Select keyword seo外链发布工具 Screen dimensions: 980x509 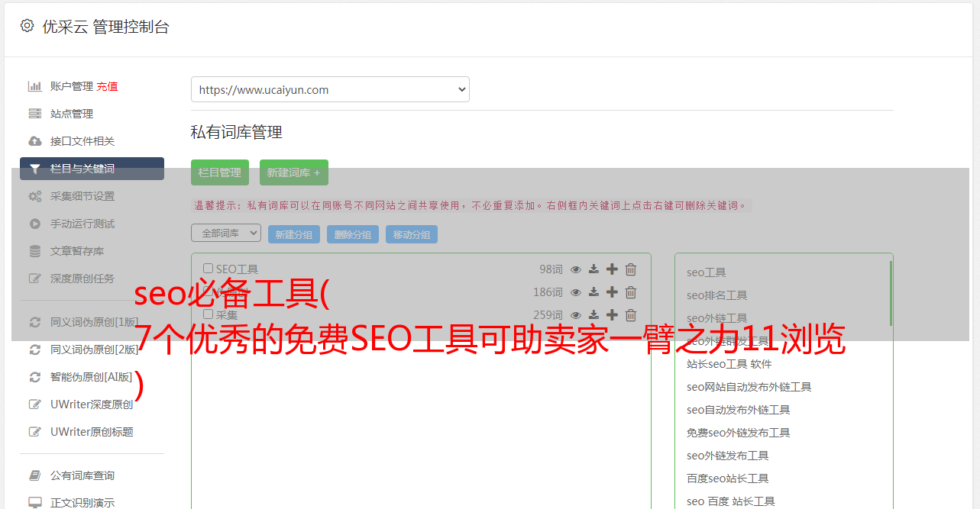pyautogui.click(x=728, y=456)
